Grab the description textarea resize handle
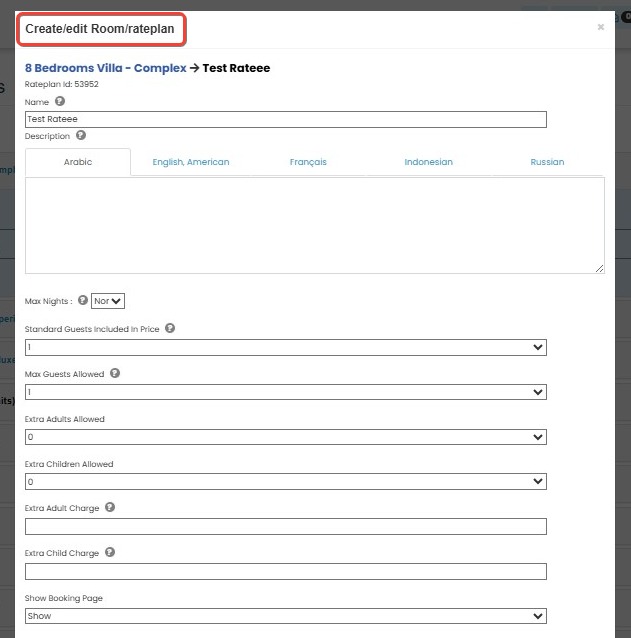The height and width of the screenshot is (638, 631). 600,269
